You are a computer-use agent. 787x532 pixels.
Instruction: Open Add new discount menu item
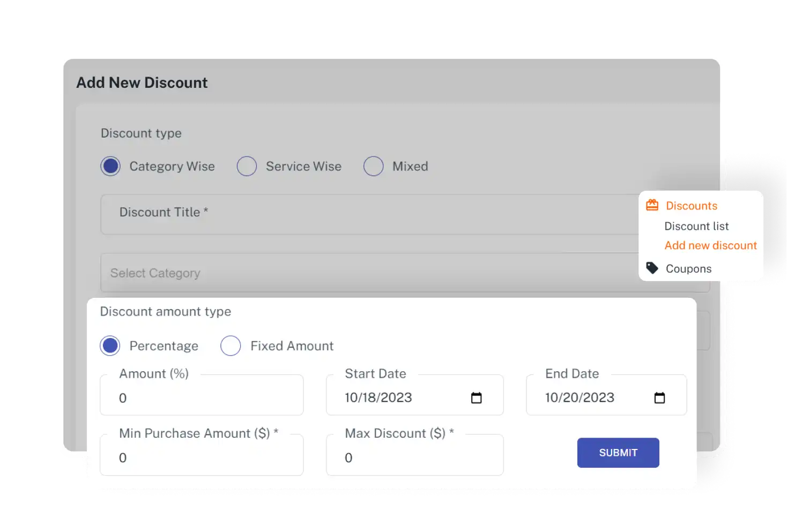point(711,245)
